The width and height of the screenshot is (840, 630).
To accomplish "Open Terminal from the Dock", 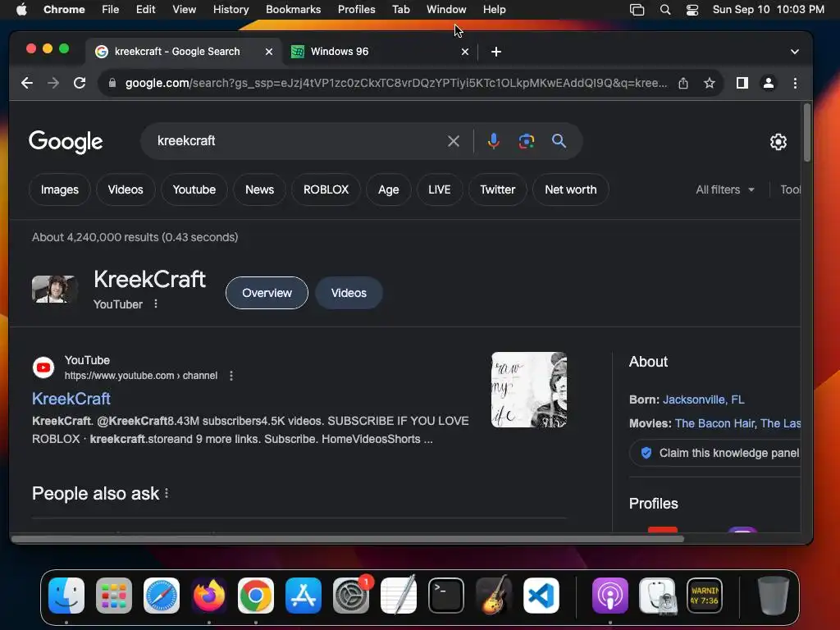I will click(x=446, y=596).
